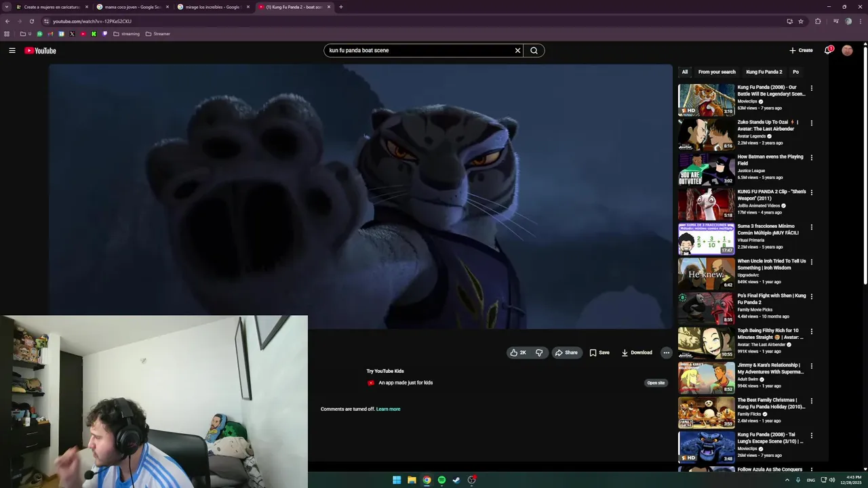Viewport: 868px width, 488px height.
Task: Open Spotify from the taskbar
Action: click(441, 480)
